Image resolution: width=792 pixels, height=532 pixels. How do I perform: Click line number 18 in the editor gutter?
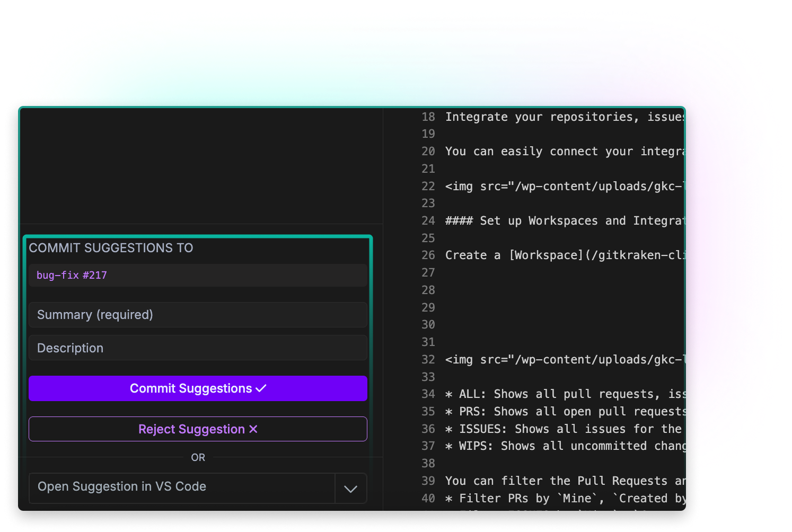pos(428,117)
